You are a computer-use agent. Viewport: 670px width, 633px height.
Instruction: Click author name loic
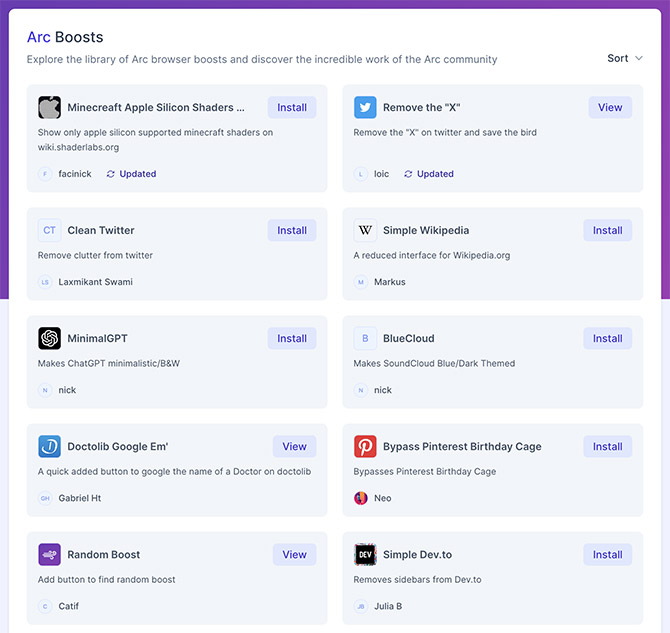tap(382, 174)
